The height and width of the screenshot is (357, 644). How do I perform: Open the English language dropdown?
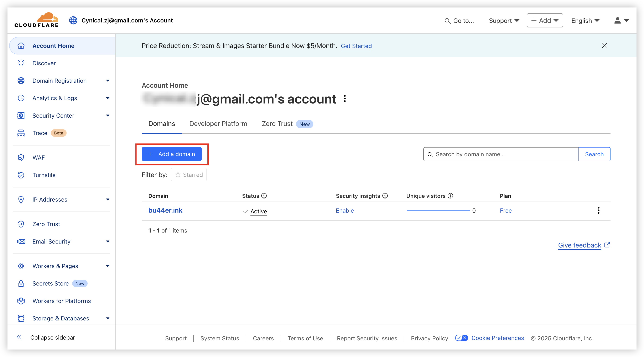586,21
